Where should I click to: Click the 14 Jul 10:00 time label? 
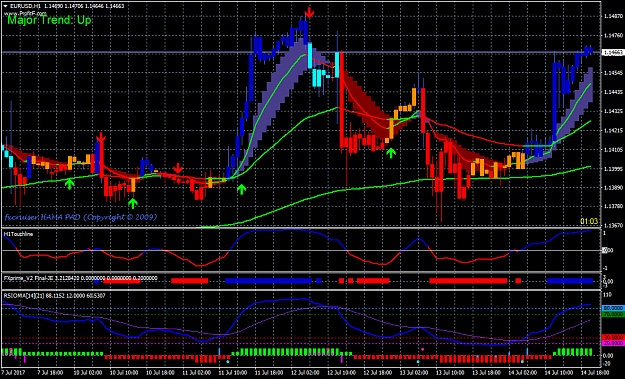560,373
